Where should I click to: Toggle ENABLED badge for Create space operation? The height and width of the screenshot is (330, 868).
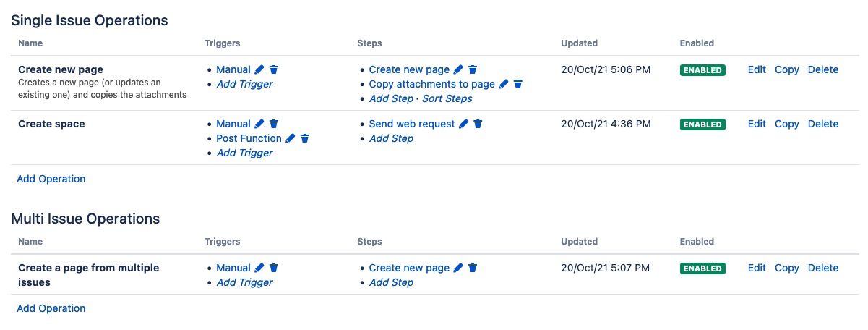702,124
